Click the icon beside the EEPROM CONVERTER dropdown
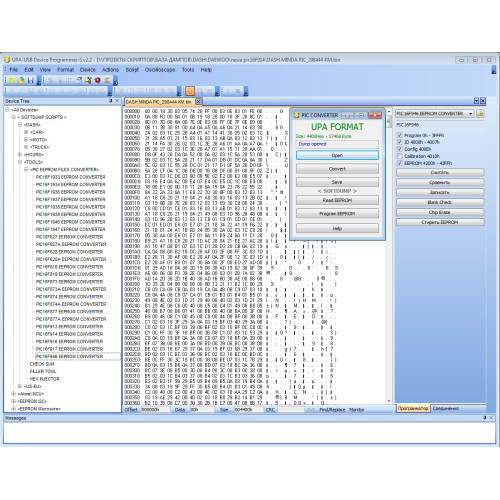 480,114
